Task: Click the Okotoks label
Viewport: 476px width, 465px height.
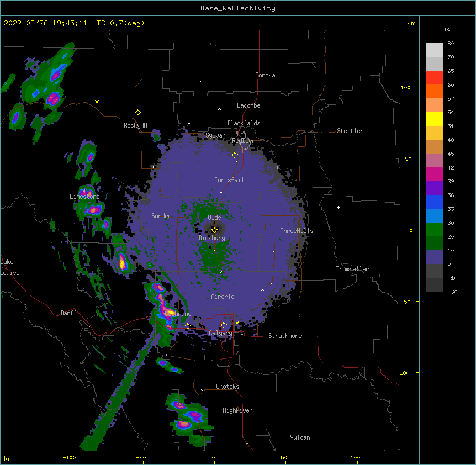Action: click(228, 387)
